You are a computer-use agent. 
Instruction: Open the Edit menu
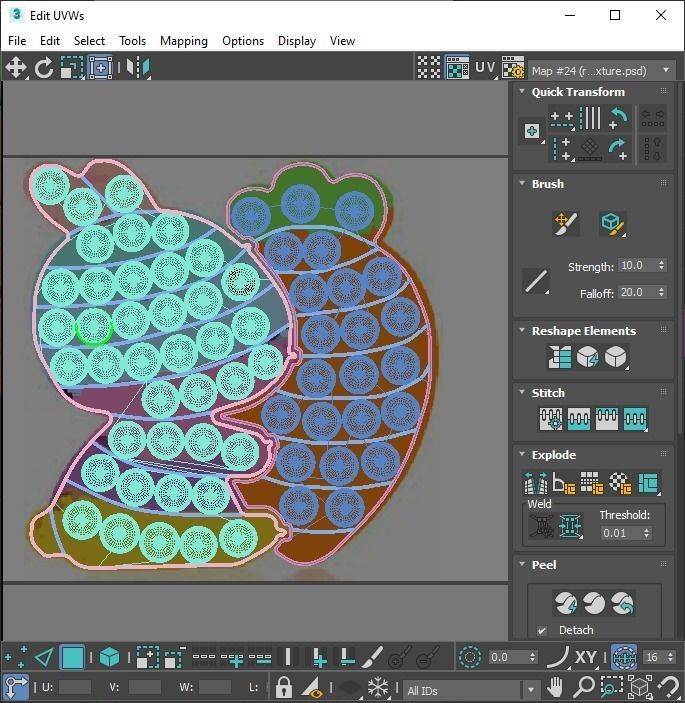tap(50, 41)
